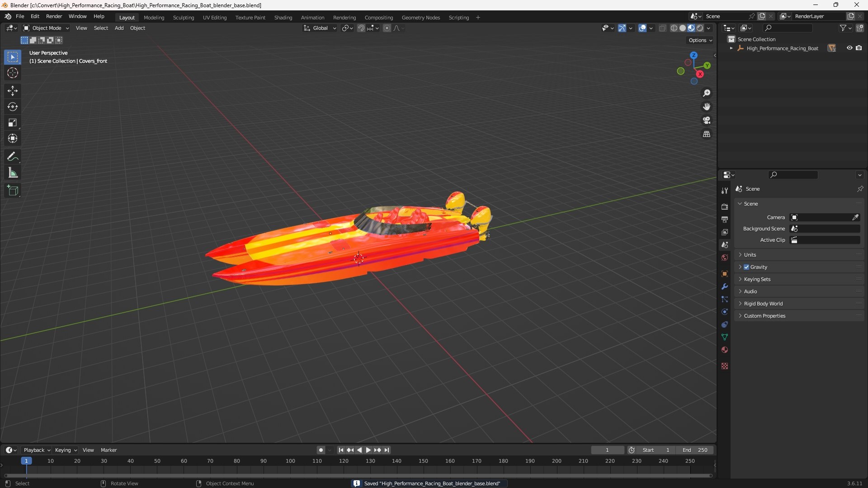Open the Global orientation dropdown
868x488 pixels.
tap(320, 28)
